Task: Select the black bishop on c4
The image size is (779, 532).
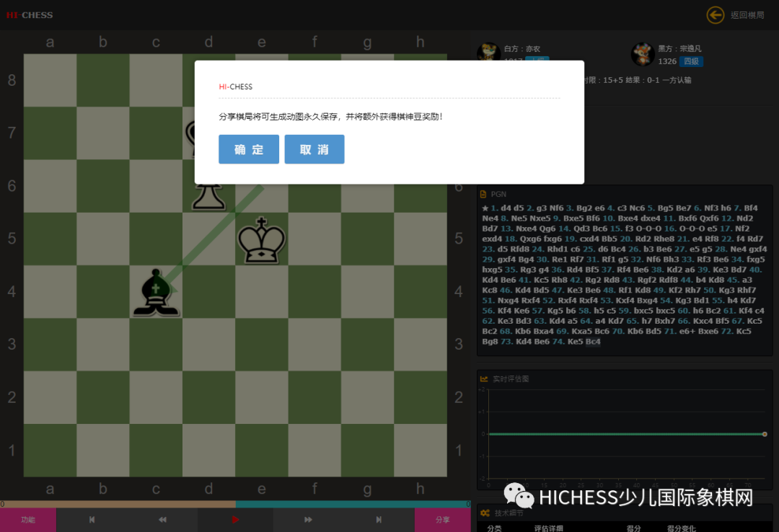Action: 156,293
